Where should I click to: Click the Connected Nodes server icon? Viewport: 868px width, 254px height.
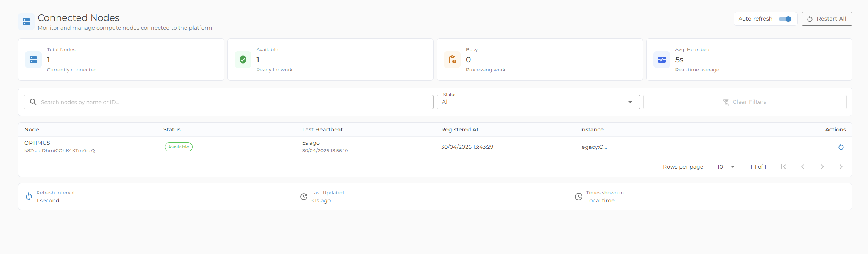click(x=26, y=22)
